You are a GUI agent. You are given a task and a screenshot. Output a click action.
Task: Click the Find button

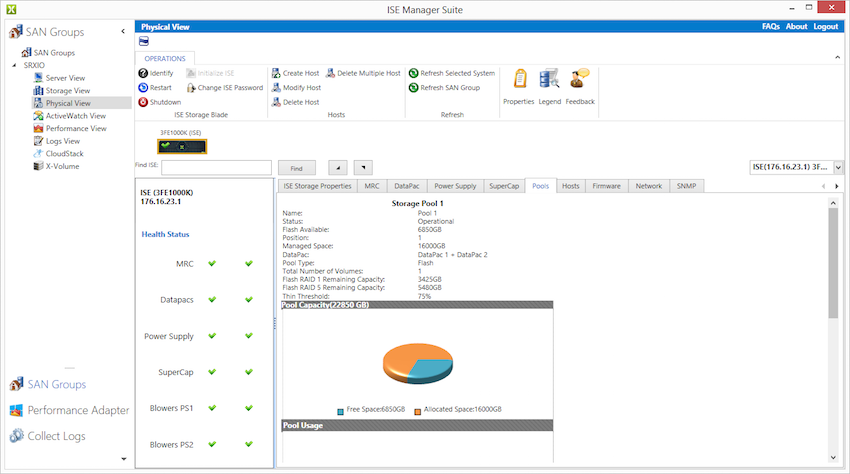[x=296, y=168]
